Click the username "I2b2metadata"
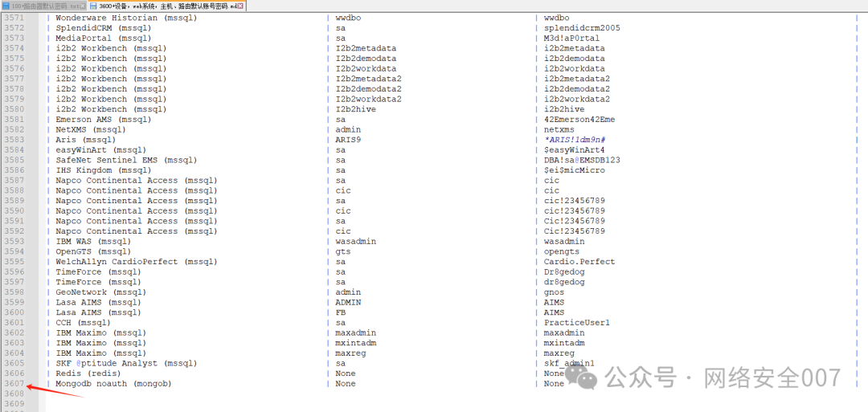868x412 pixels. tap(366, 49)
